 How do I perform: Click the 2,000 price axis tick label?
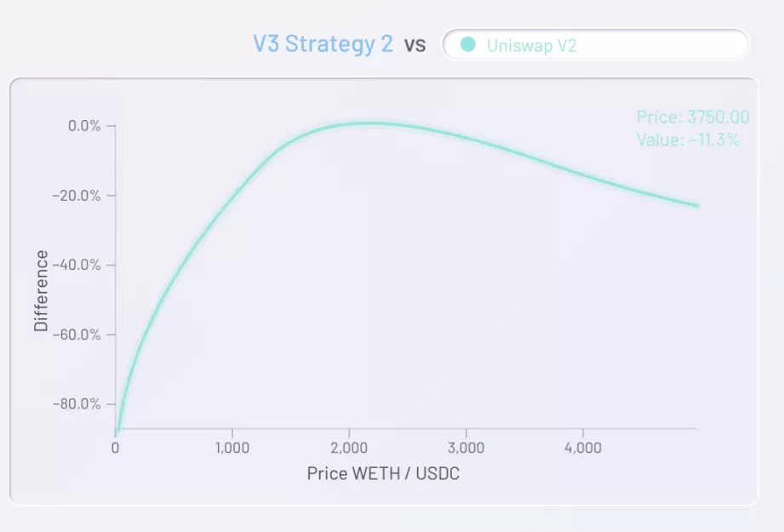[x=349, y=447]
